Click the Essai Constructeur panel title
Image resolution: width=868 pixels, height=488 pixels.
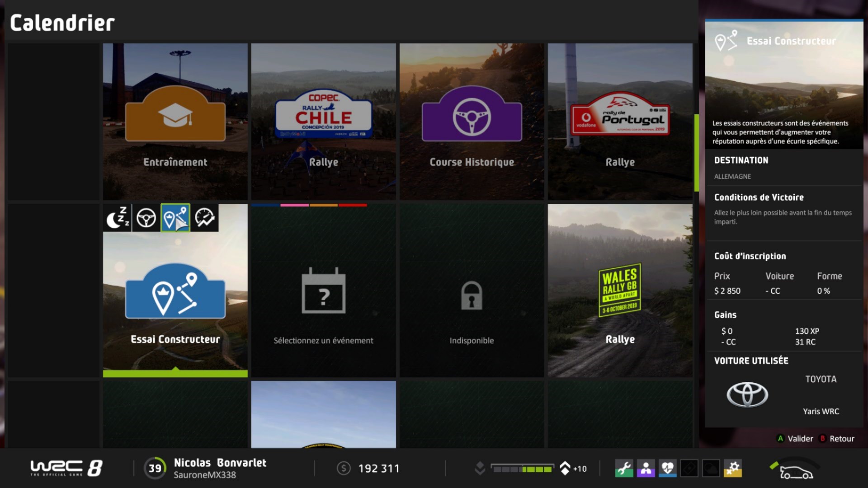click(x=791, y=41)
